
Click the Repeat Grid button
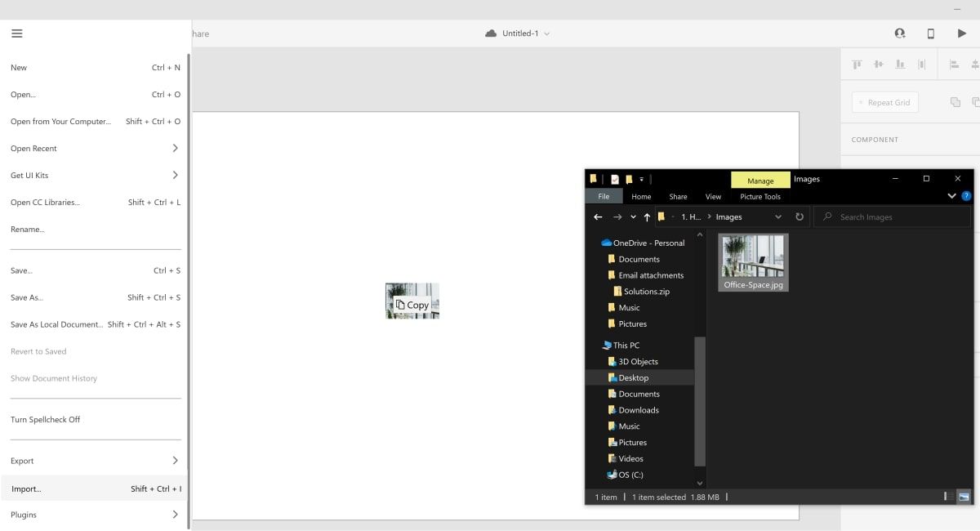click(884, 102)
